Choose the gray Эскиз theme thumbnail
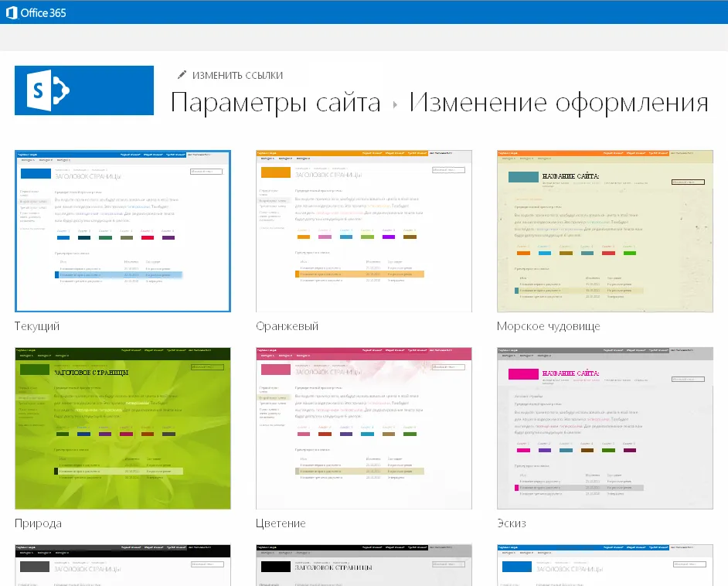Image resolution: width=728 pixels, height=586 pixels. tap(605, 428)
